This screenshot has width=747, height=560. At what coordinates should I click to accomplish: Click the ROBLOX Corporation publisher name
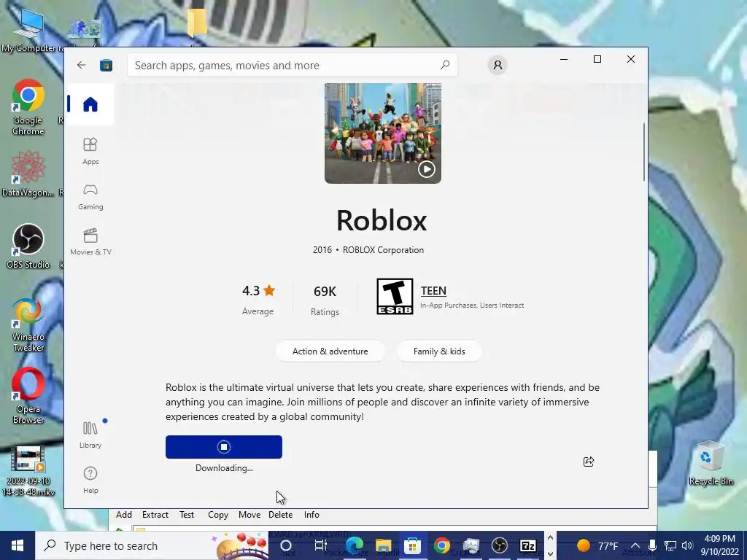click(383, 250)
